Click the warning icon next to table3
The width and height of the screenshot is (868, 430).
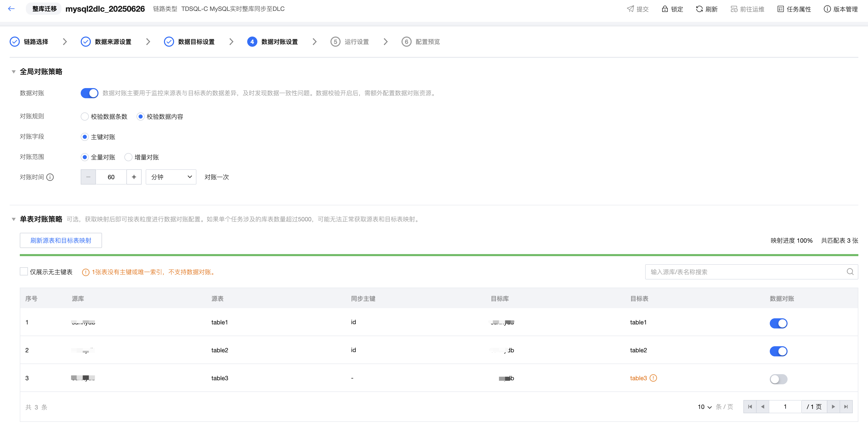653,378
